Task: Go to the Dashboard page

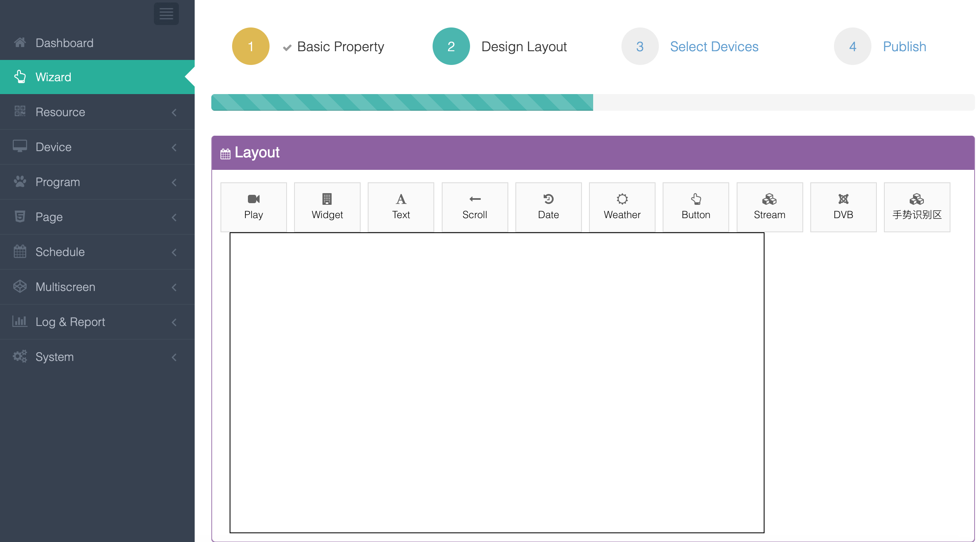Action: pyautogui.click(x=64, y=42)
